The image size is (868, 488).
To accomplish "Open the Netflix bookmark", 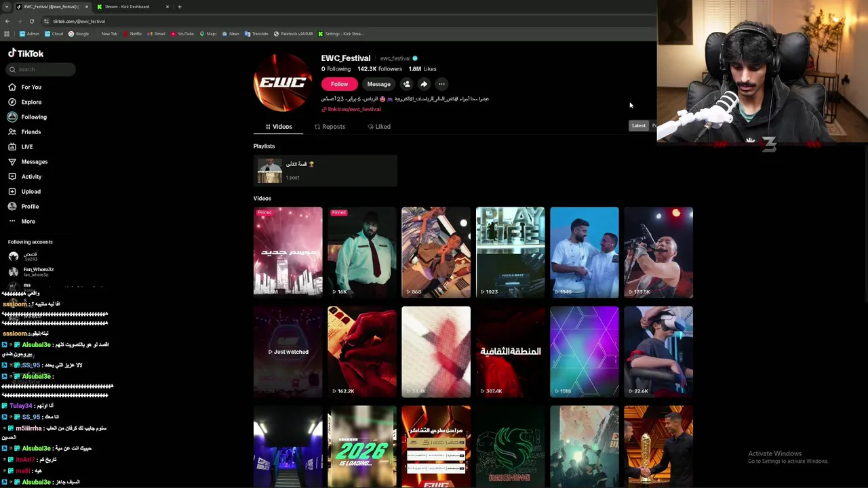I will pos(132,34).
